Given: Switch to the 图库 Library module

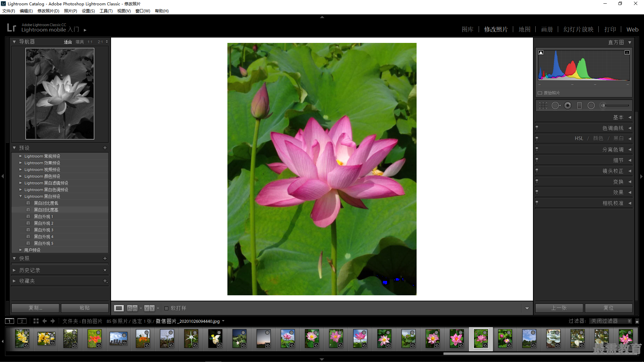Looking at the screenshot, I should (468, 29).
